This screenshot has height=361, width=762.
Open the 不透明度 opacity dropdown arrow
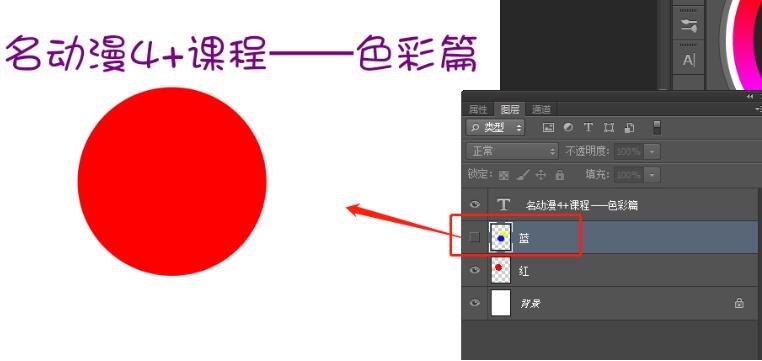pos(652,152)
